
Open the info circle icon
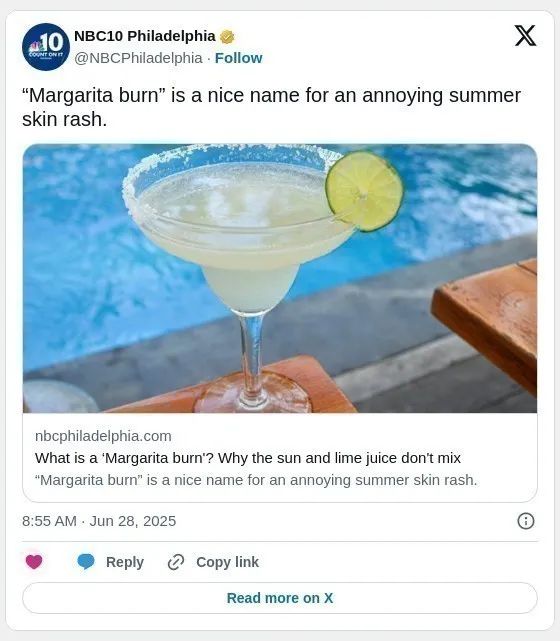pyautogui.click(x=526, y=521)
